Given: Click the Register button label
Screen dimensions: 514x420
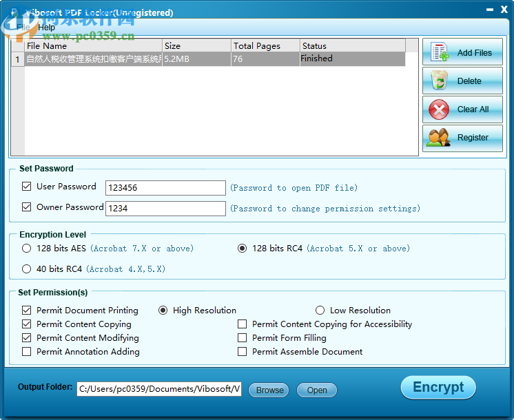Looking at the screenshot, I should [473, 137].
